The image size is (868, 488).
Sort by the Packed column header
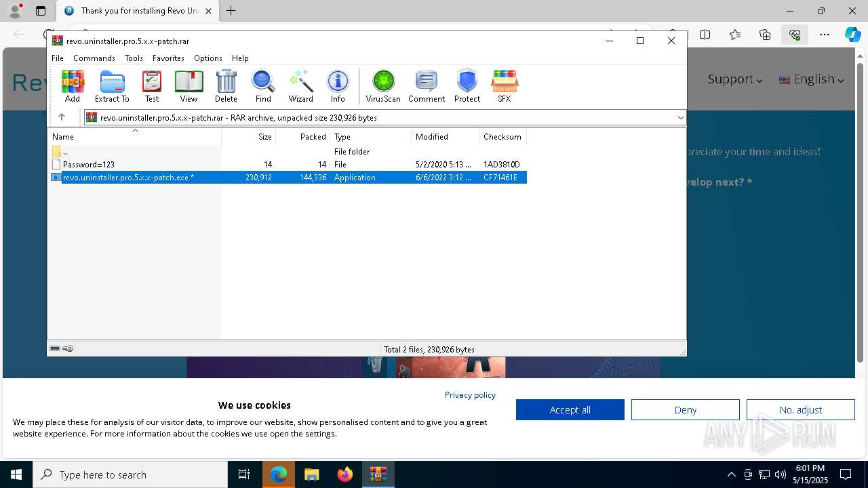(303, 136)
